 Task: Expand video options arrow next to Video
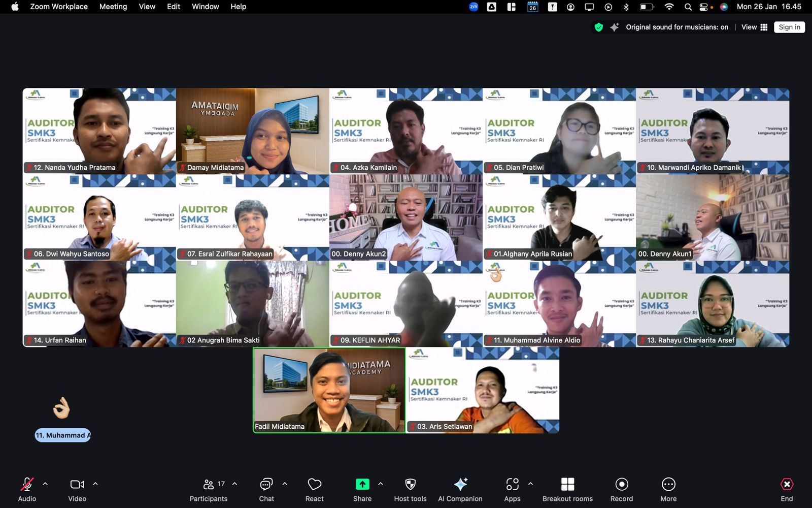pos(95,484)
